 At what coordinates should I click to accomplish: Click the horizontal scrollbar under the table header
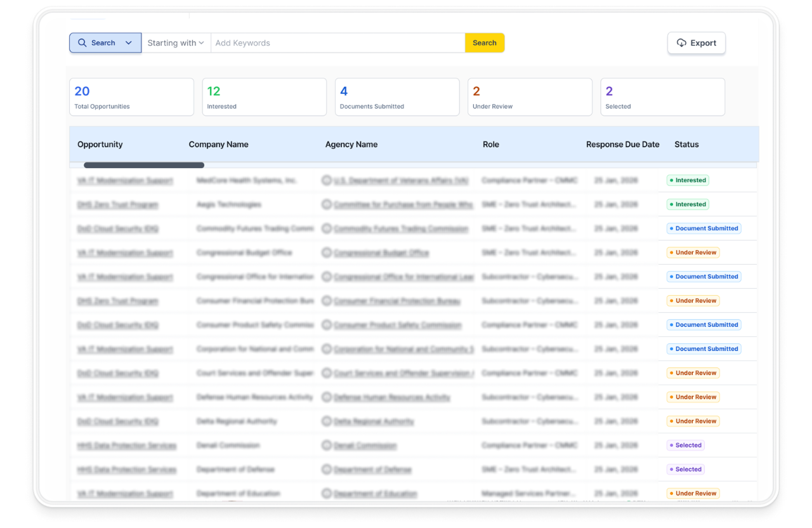coord(144,165)
